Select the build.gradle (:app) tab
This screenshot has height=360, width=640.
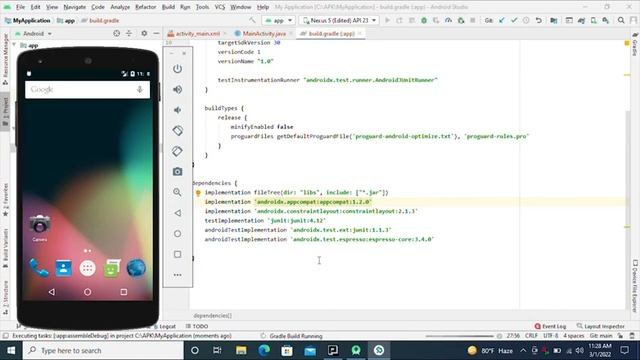(331, 33)
